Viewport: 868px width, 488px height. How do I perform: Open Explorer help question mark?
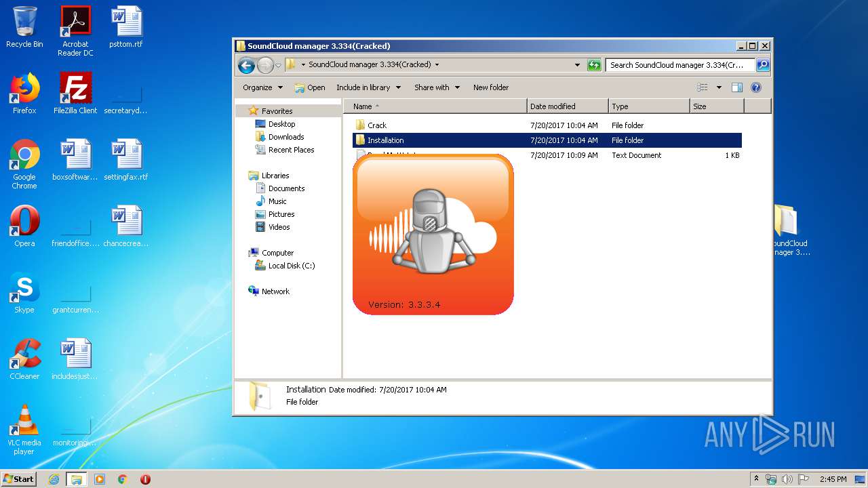[x=756, y=87]
